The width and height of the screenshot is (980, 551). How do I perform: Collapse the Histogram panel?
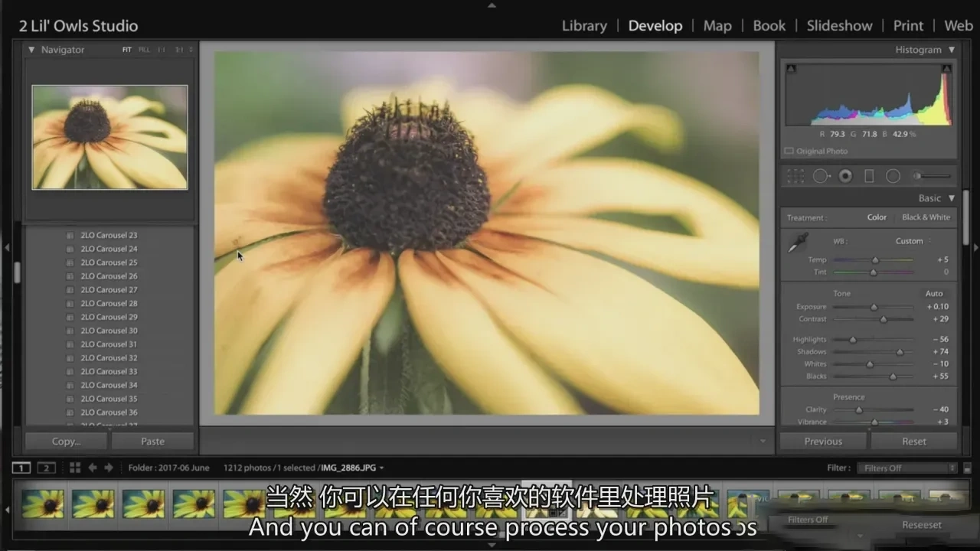point(952,50)
